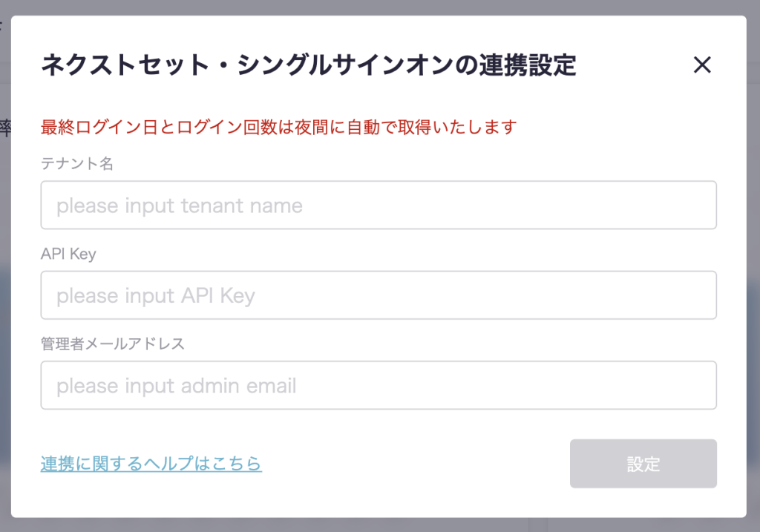This screenshot has width=760, height=532.
Task: Dismiss the modal using the X icon
Action: (x=701, y=65)
